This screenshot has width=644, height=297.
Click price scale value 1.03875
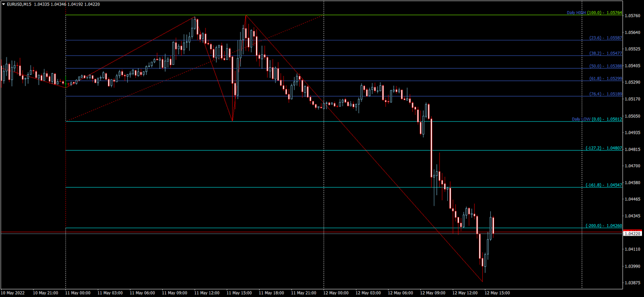click(x=633, y=283)
